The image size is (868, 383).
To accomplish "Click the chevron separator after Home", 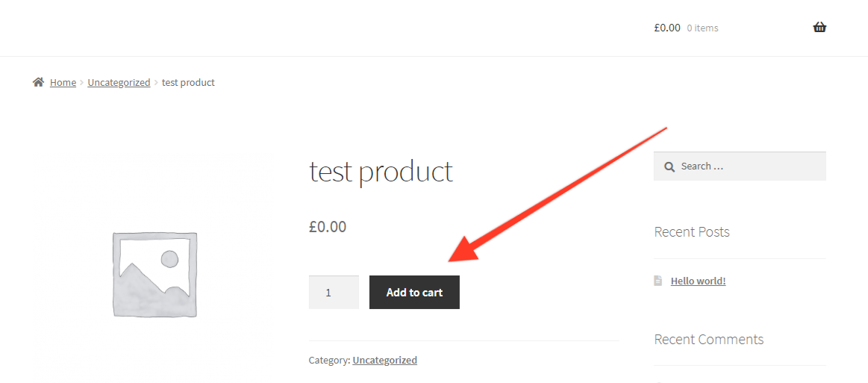I will click(x=82, y=82).
